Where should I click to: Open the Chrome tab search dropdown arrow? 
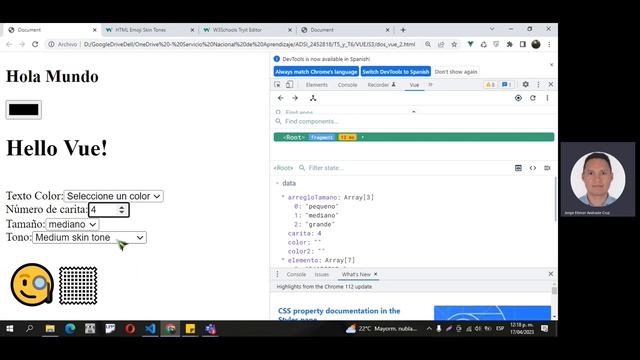[x=492, y=29]
